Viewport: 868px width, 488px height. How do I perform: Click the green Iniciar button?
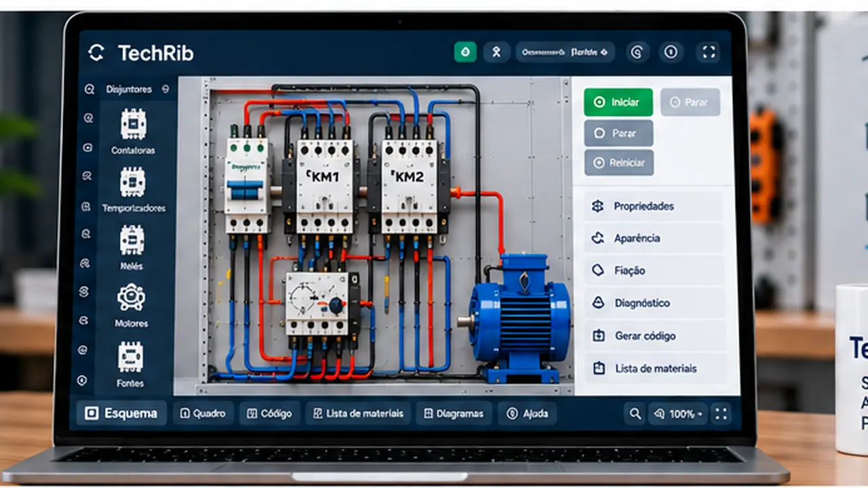click(x=618, y=102)
